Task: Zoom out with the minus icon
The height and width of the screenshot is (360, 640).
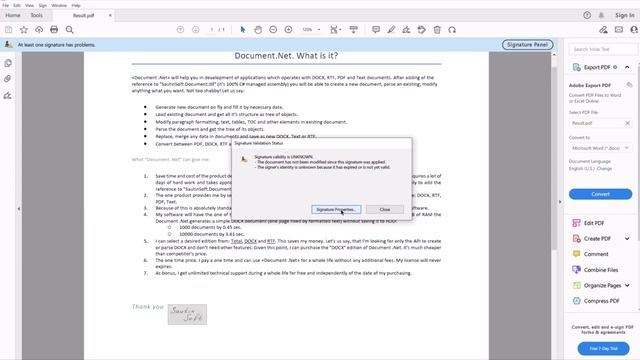Action: 273,30
